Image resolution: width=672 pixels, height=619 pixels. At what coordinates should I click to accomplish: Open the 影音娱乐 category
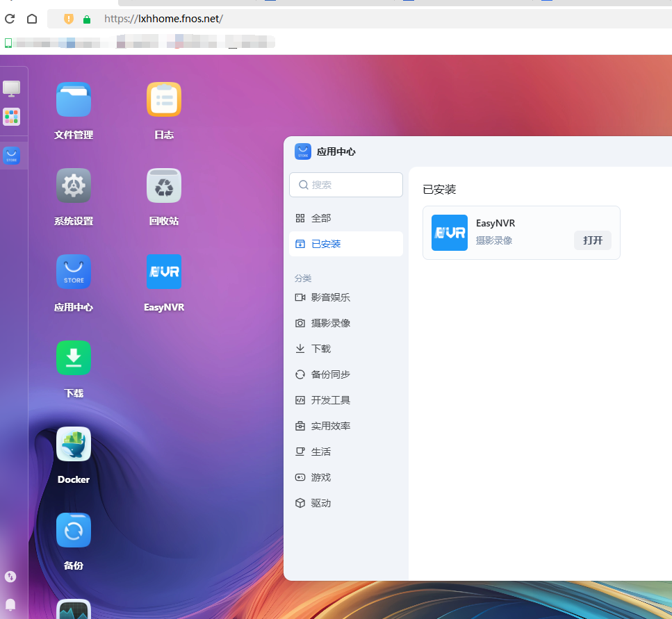346,297
